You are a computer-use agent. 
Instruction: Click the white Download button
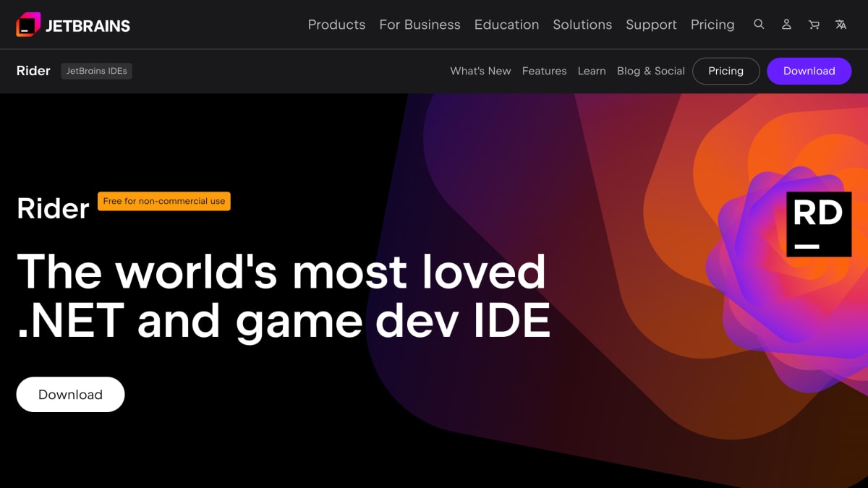(x=70, y=395)
